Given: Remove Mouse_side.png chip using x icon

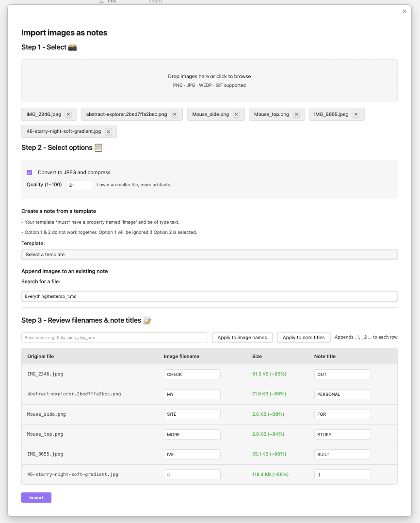Looking at the screenshot, I should coord(236,114).
